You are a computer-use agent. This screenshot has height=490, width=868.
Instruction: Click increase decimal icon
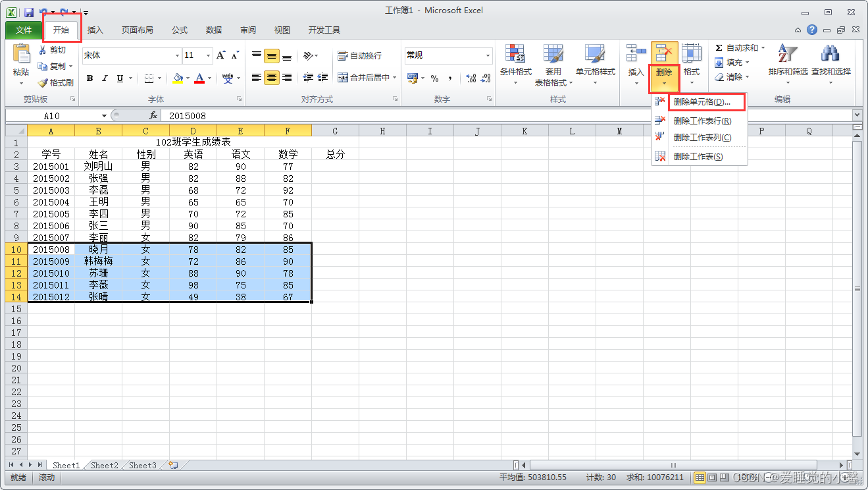coord(471,78)
